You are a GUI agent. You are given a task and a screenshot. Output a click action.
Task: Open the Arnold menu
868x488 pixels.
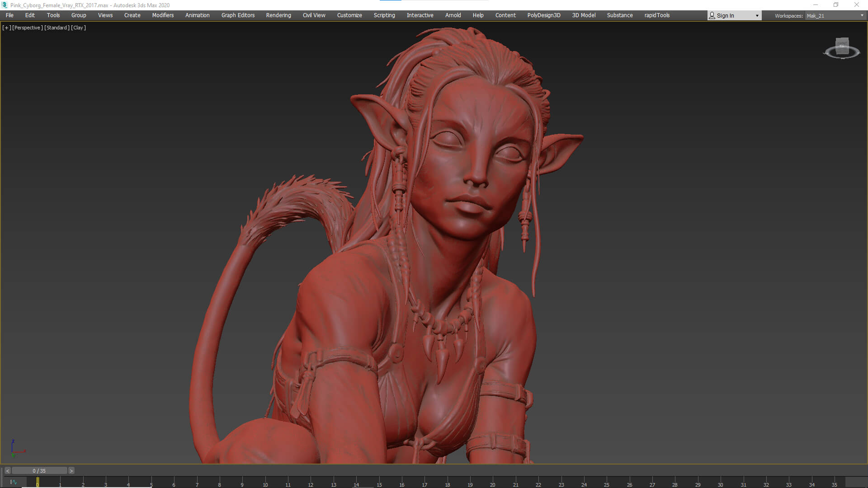[x=453, y=15]
